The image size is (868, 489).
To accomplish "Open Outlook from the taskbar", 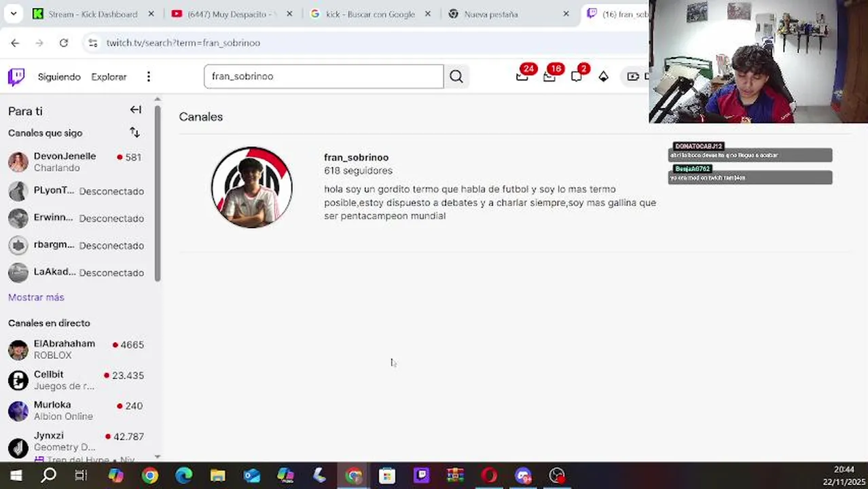I will coord(252,475).
